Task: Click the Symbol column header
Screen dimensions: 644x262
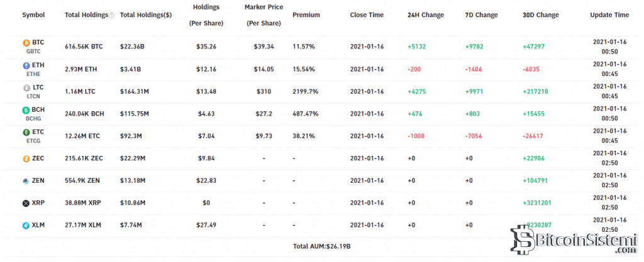Action: click(x=33, y=14)
